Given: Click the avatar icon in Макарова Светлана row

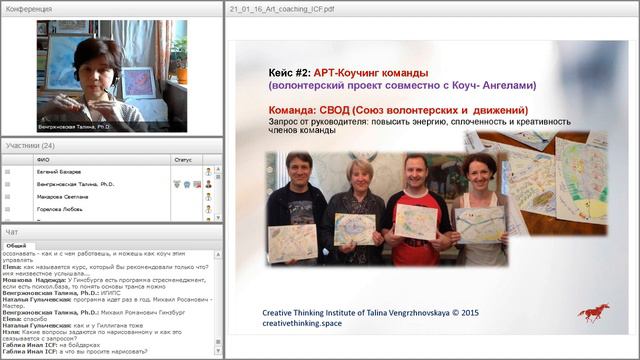Looking at the screenshot, I should pos(209,197).
